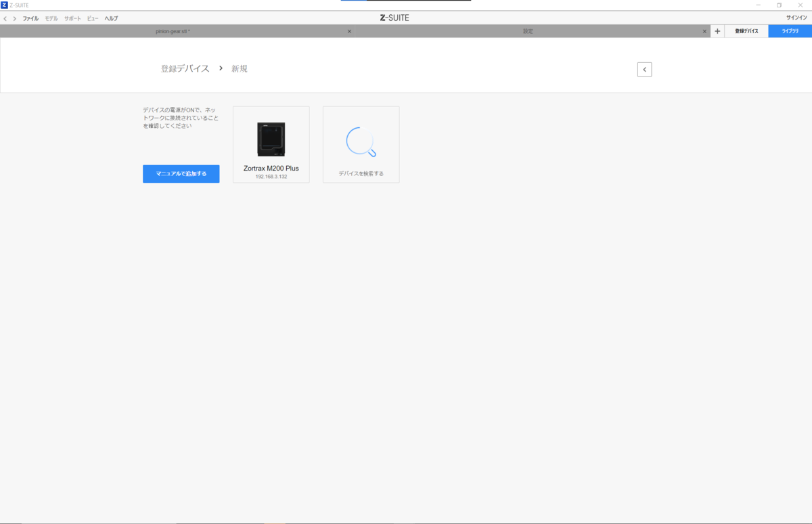Image resolution: width=812 pixels, height=524 pixels.
Task: Open the モデル menu
Action: [51, 18]
